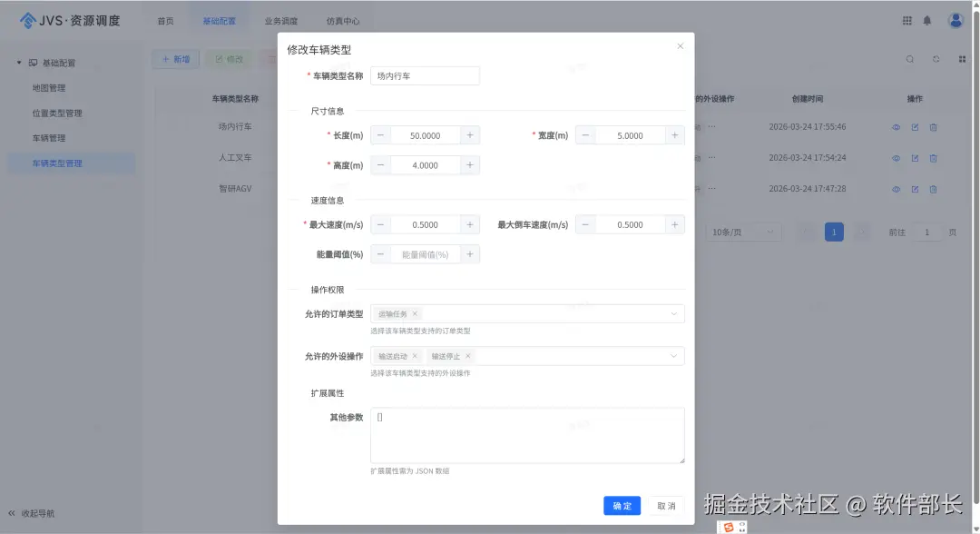
Task: Change page size via 10条/页 dropdown
Action: pos(742,232)
